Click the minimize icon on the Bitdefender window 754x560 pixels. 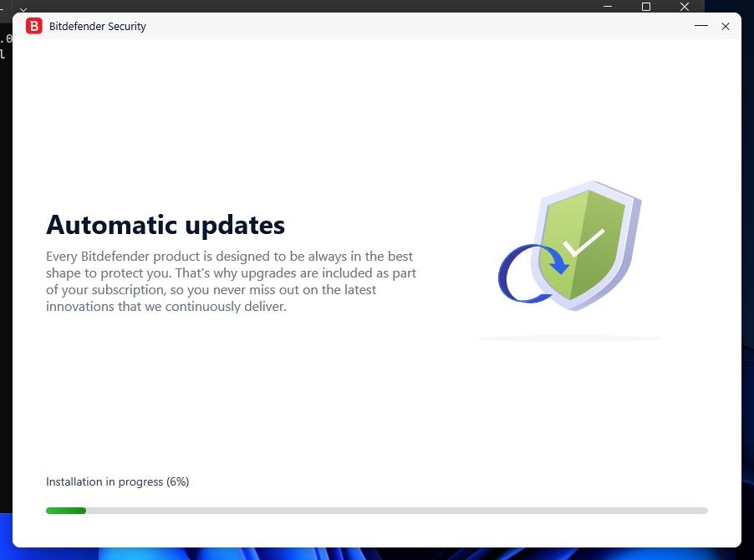[x=701, y=26]
